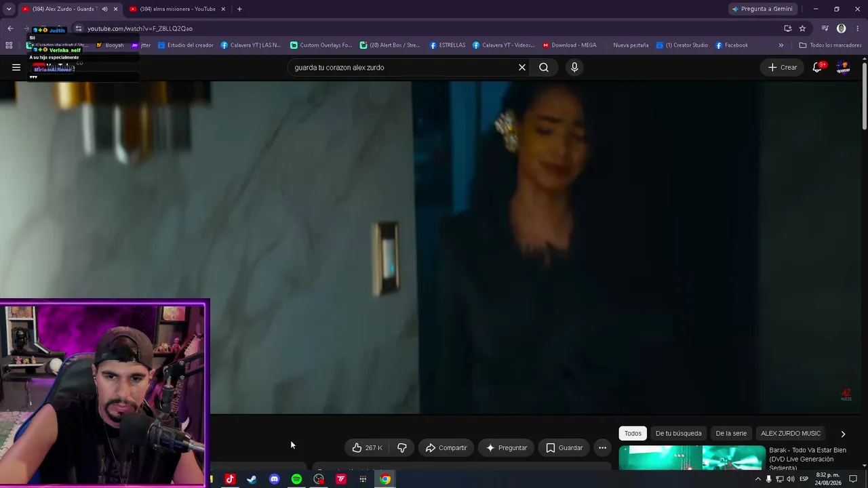Open Spotify from the taskbar
Viewport: 868px width, 488px height.
(296, 479)
